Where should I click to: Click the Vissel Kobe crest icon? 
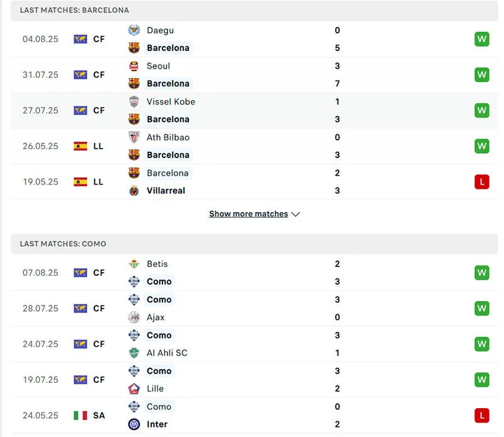pos(134,101)
